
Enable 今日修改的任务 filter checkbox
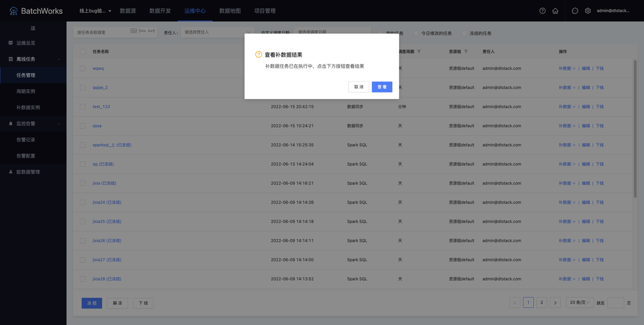(x=416, y=33)
